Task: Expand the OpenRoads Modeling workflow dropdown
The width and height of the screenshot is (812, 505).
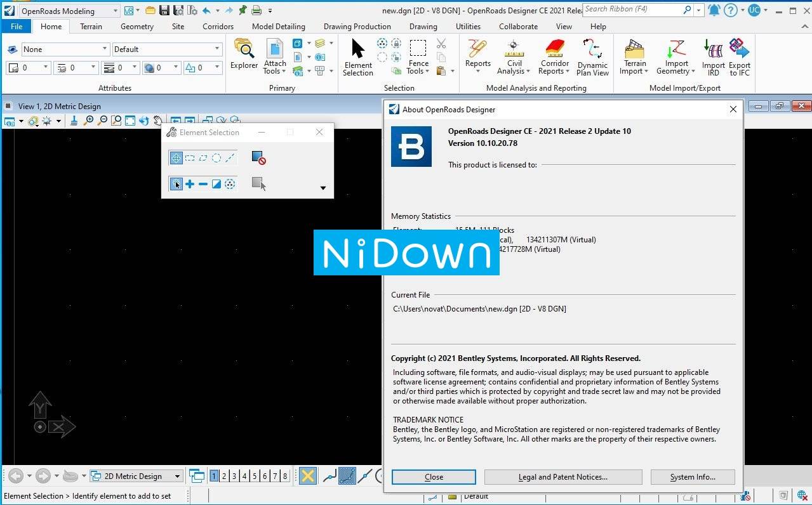Action: coord(69,11)
